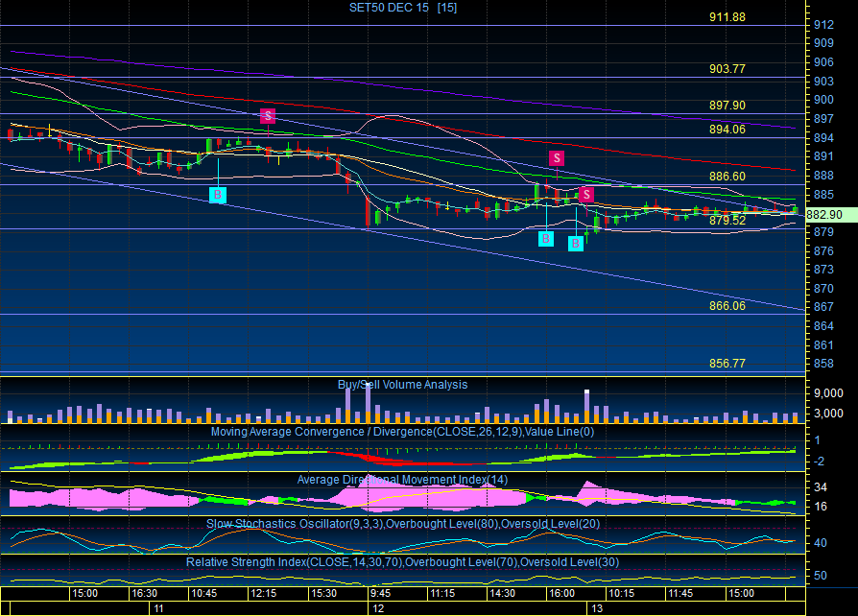Screen dimensions: 858x616
Task: Click the date 11 label on the date axis
Action: pyautogui.click(x=158, y=608)
